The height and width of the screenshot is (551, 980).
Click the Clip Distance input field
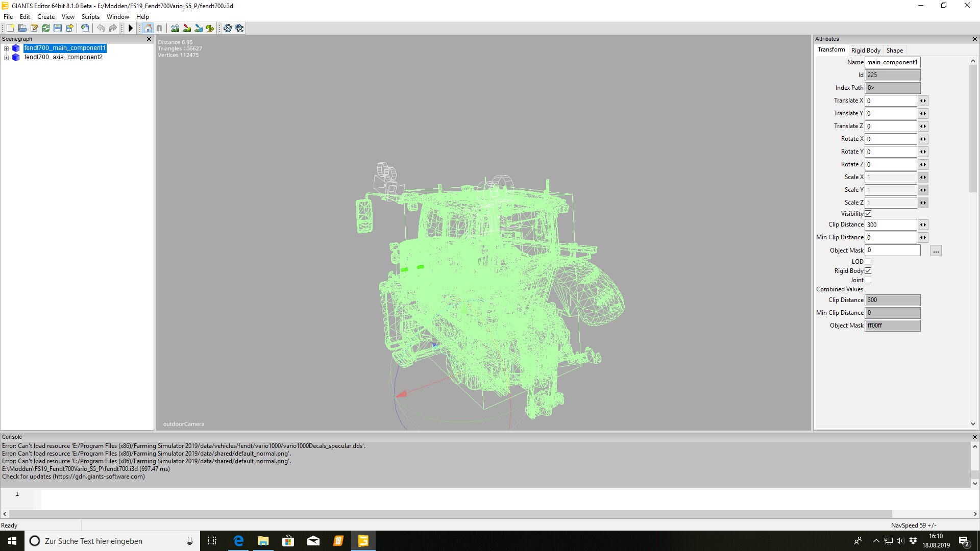891,225
